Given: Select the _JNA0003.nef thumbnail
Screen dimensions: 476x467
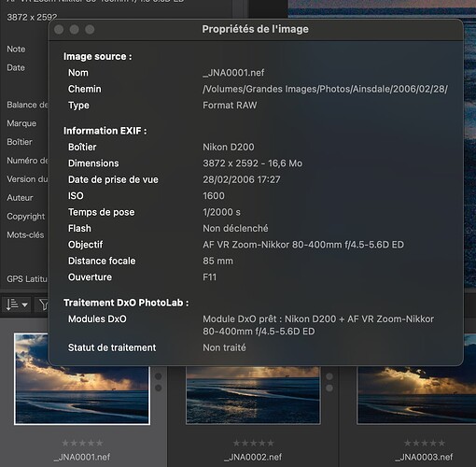Looking at the screenshot, I should tap(416, 395).
